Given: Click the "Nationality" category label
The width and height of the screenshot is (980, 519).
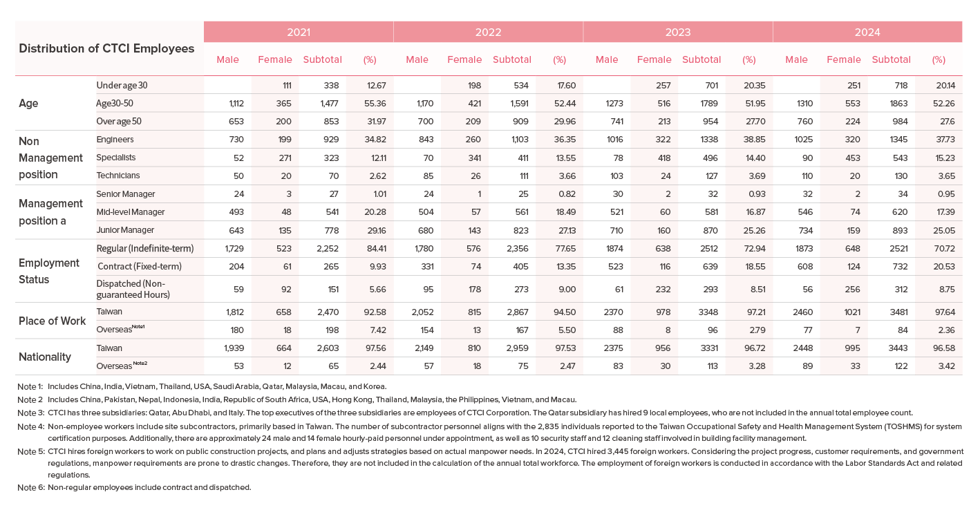Looking at the screenshot, I should tap(45, 357).
